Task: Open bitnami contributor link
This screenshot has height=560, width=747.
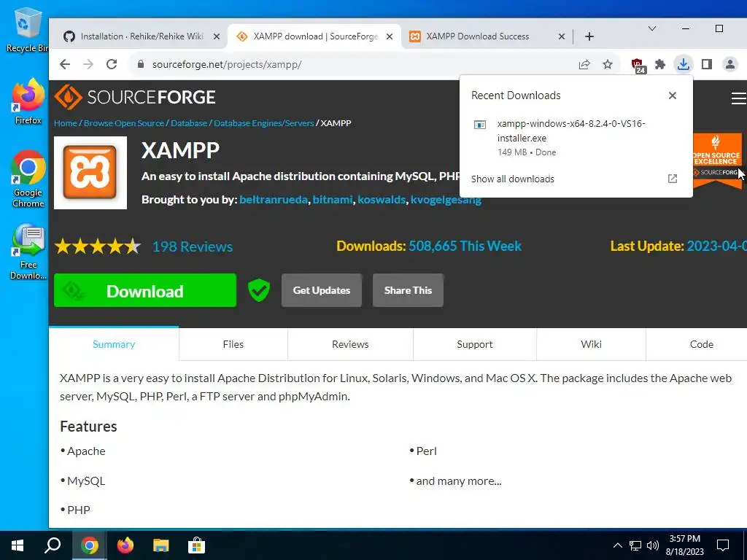Action: [333, 200]
